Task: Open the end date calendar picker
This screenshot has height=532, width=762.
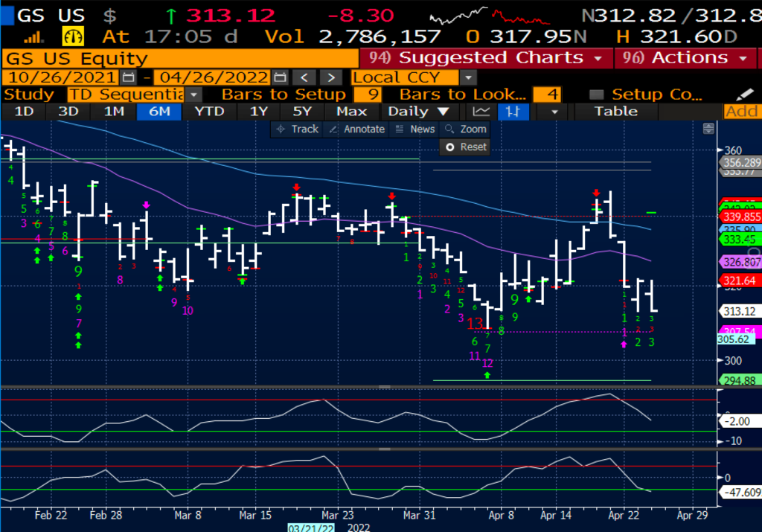Action: tap(280, 77)
